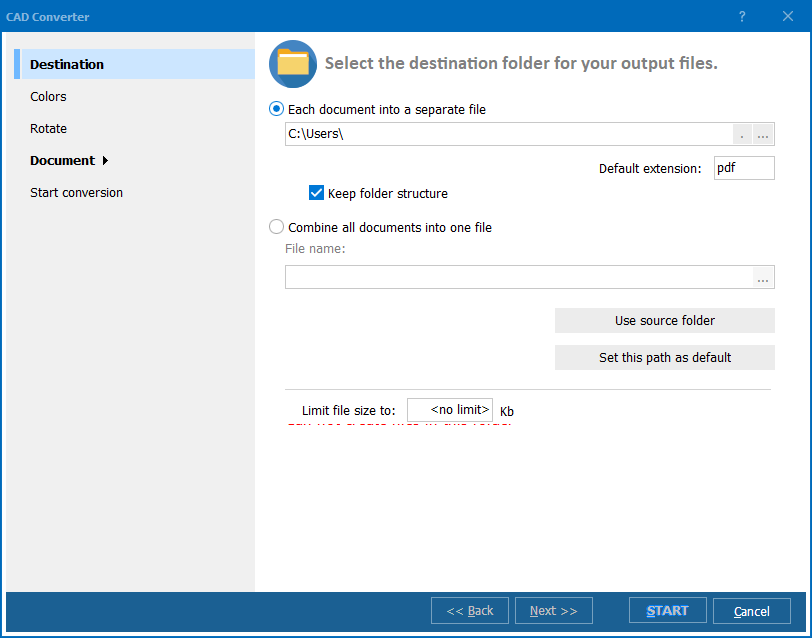Expand the Document section arrow
Screen dimensions: 812x638
click(x=105, y=161)
